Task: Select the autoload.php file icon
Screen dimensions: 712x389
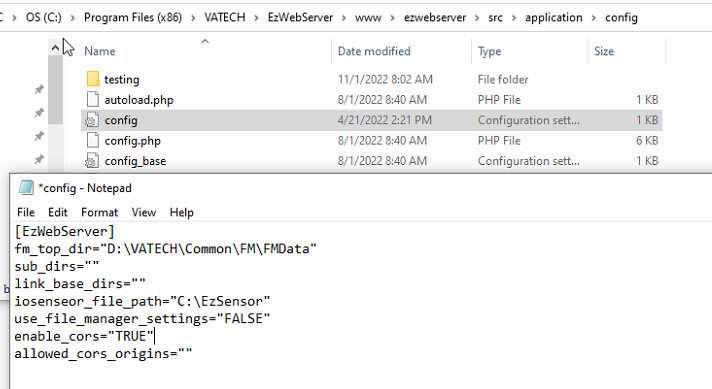Action: [93, 99]
